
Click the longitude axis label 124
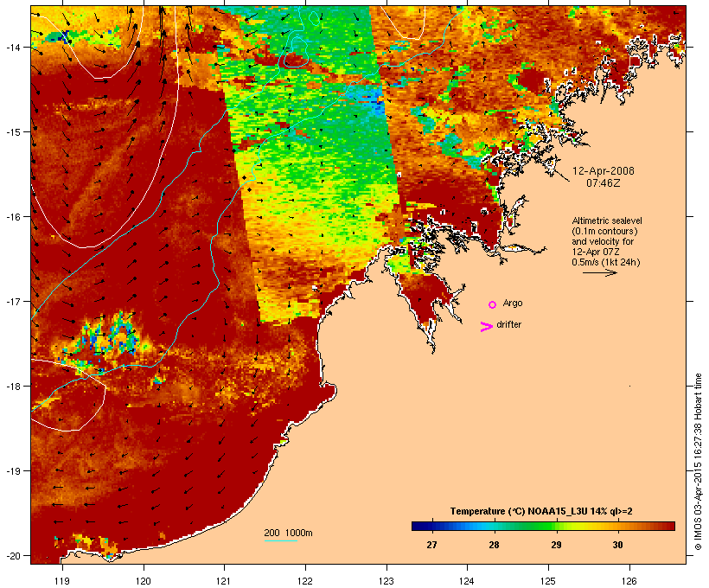[467, 581]
